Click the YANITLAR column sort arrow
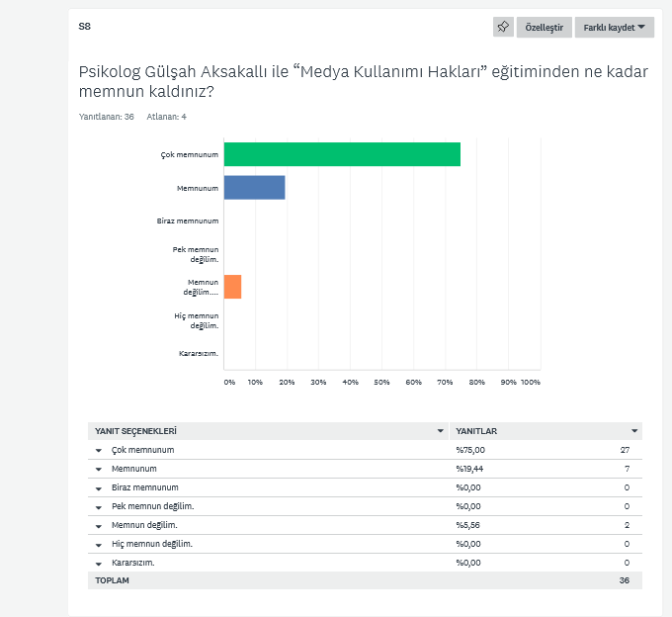The image size is (672, 617). click(634, 431)
